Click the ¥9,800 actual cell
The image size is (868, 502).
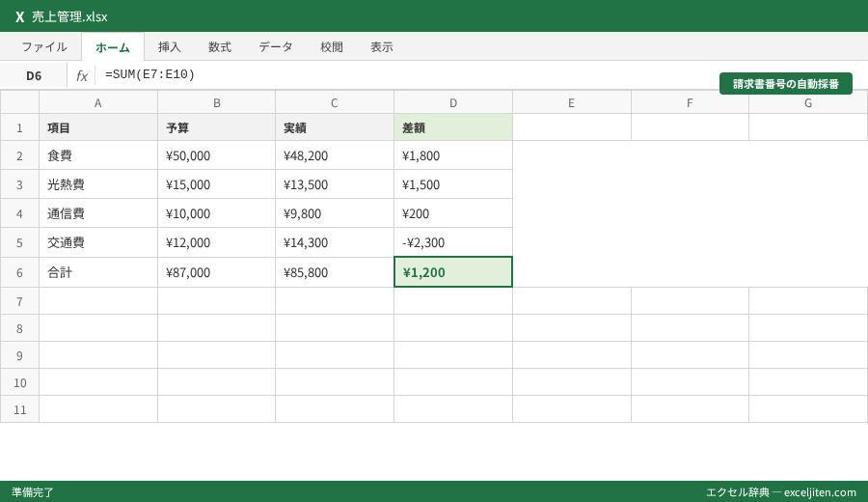click(x=335, y=213)
